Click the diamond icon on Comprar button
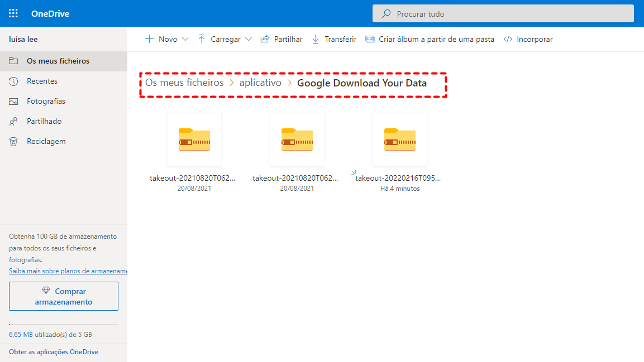The image size is (644, 362). 46,291
